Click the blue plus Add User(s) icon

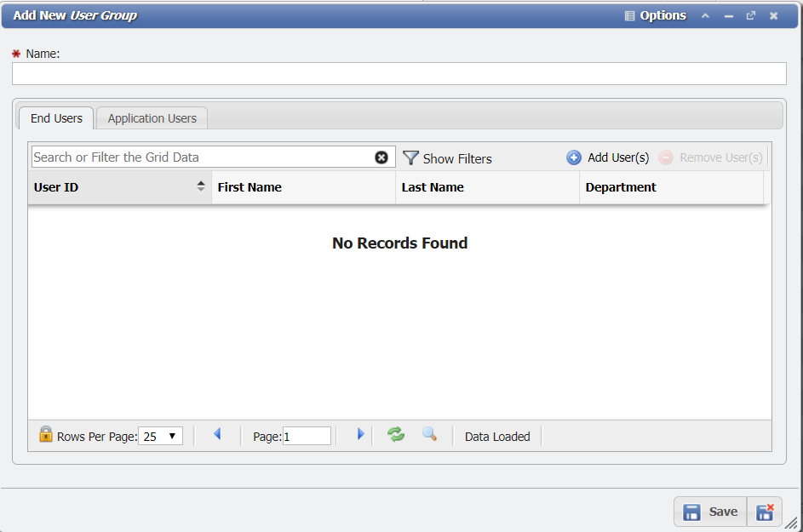pyautogui.click(x=572, y=157)
